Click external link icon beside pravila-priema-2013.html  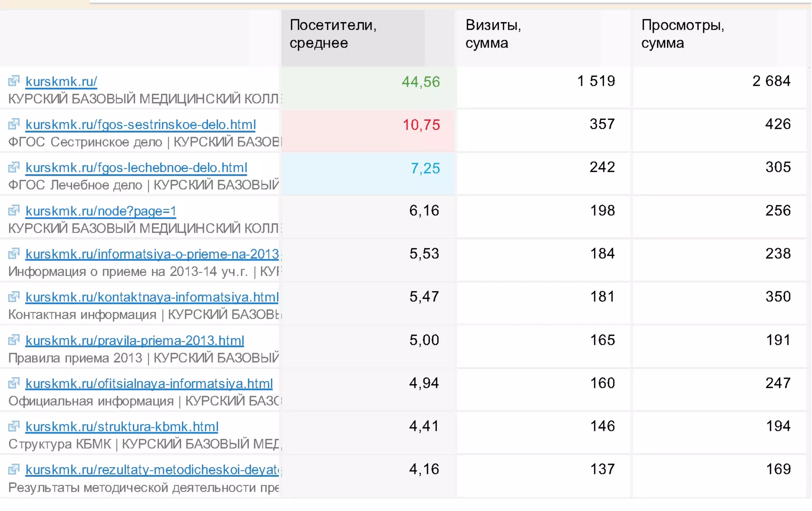pyautogui.click(x=13, y=340)
